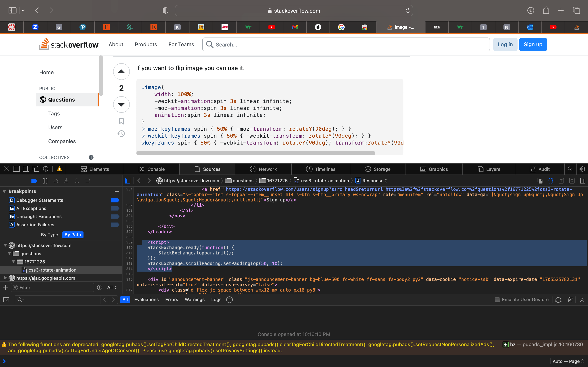This screenshot has height=367, width=588.
Task: Open the Response dropdown in path bar
Action: [373, 181]
